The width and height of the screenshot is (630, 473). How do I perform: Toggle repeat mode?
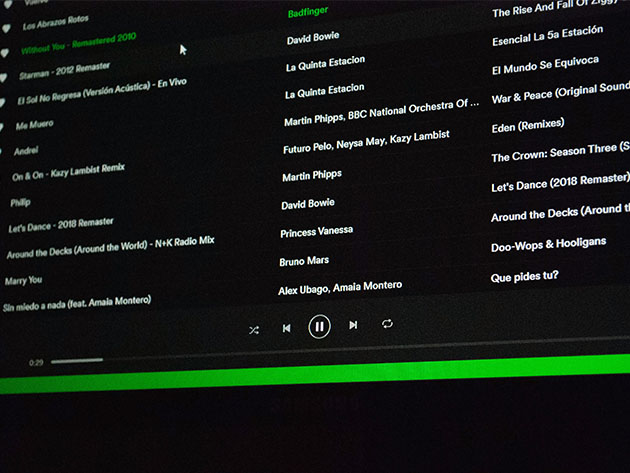[387, 324]
